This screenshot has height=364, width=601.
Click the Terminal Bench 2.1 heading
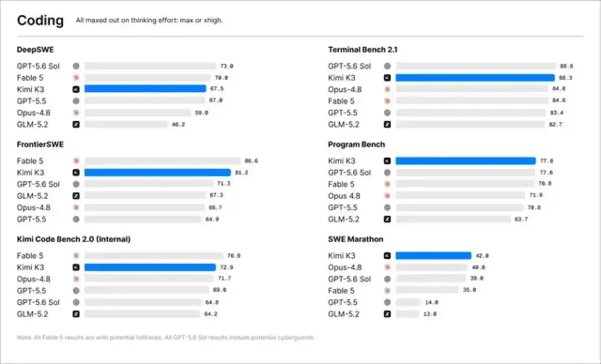(x=363, y=50)
